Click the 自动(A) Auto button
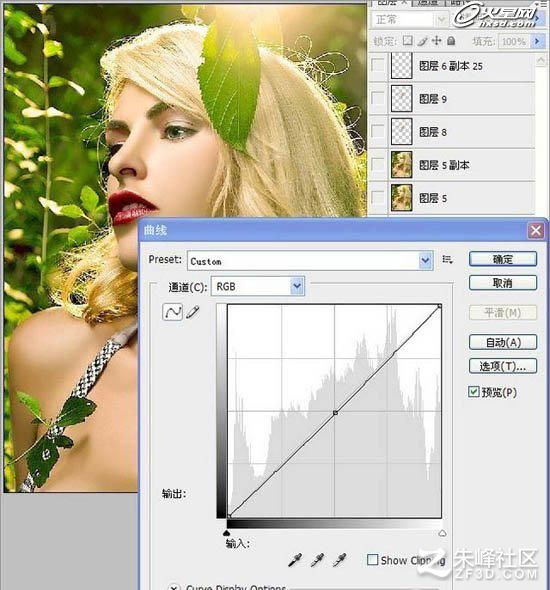 pos(503,342)
